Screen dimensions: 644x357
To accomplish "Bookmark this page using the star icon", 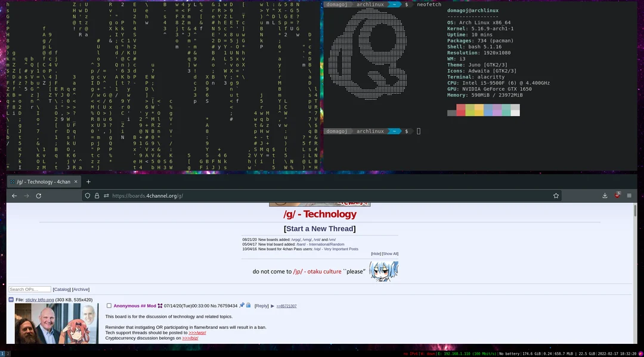I will click(555, 195).
